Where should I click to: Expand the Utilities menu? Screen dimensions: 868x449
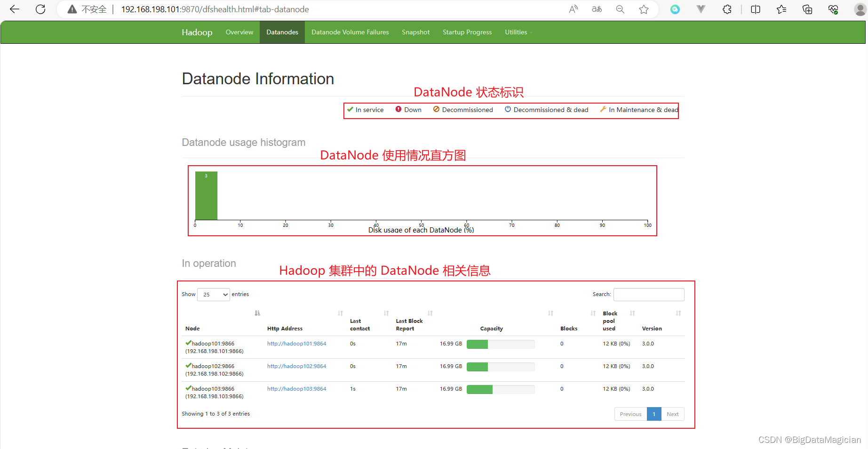pyautogui.click(x=518, y=32)
